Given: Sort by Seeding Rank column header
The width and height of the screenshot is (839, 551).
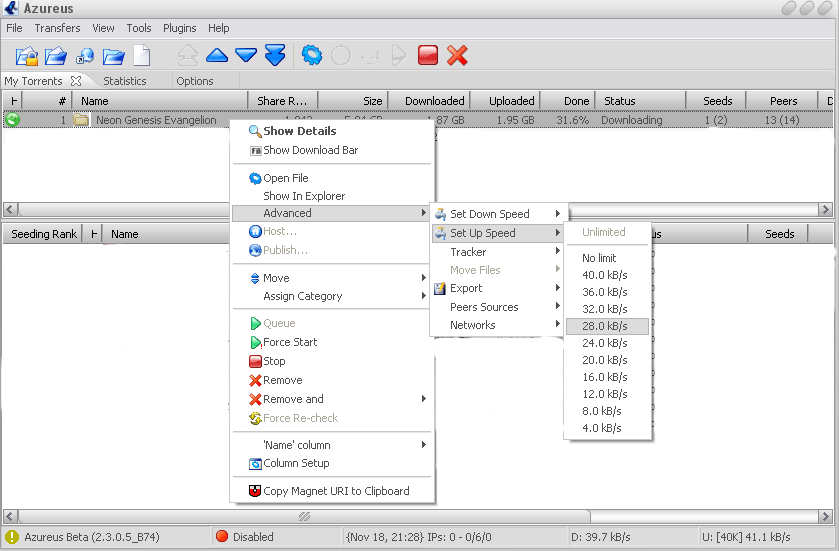Looking at the screenshot, I should [43, 234].
